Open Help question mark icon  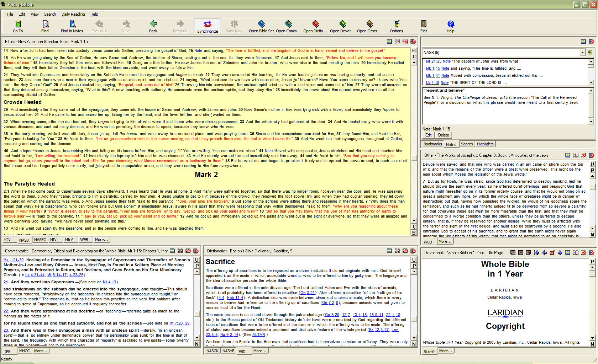point(451,27)
